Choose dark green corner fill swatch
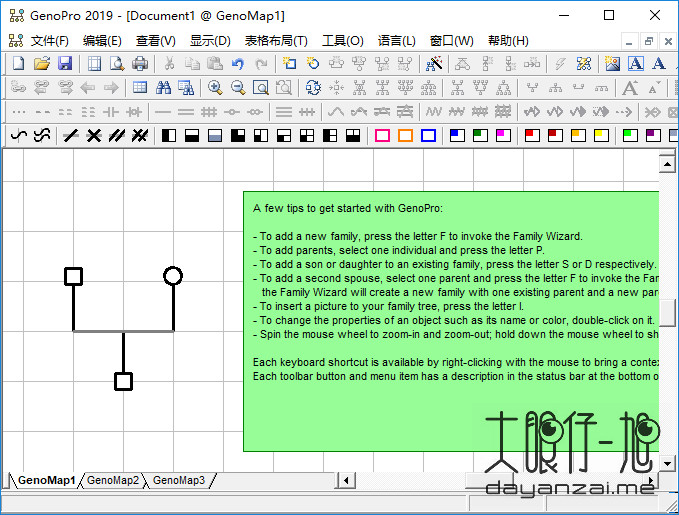 pyautogui.click(x=480, y=136)
